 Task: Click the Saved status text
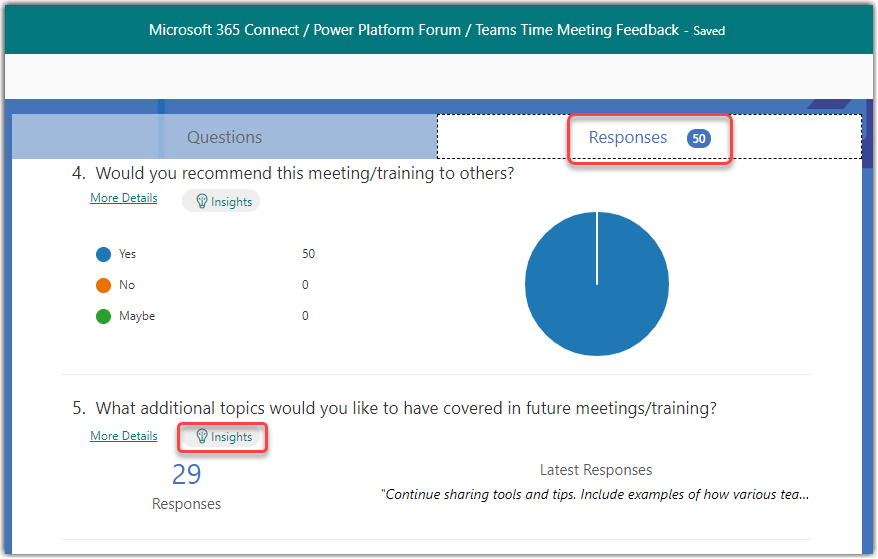click(x=709, y=31)
